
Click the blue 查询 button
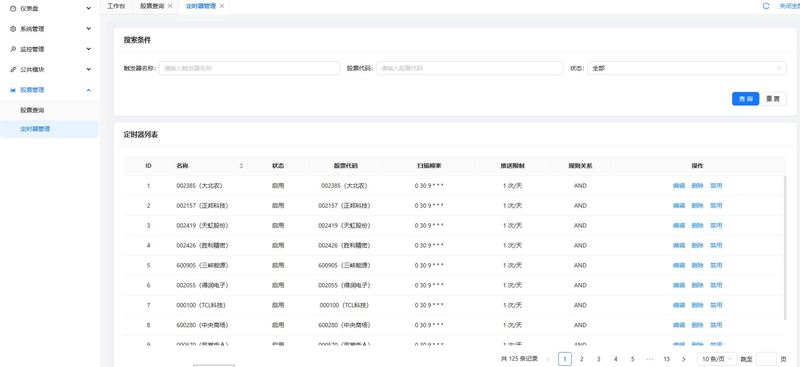pyautogui.click(x=745, y=99)
